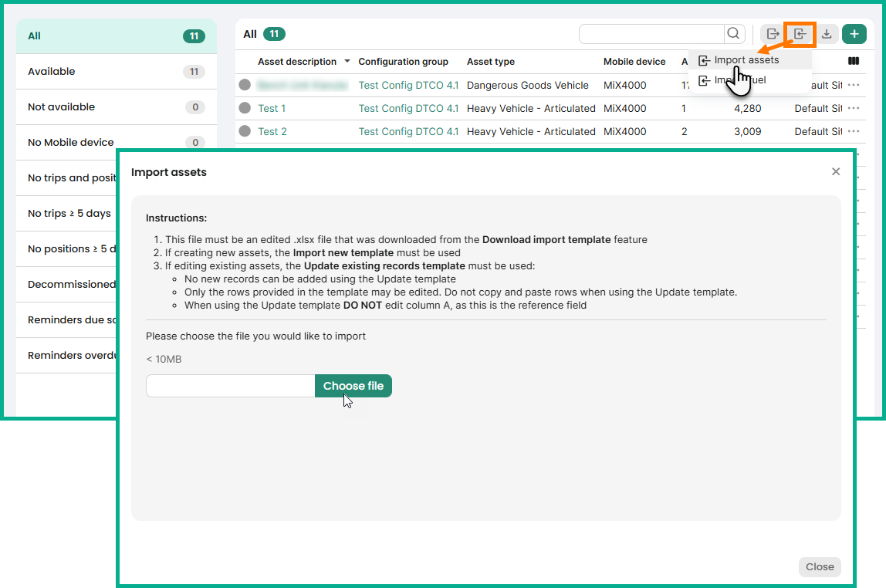886x588 pixels.
Task: Select the Reminders overdue filter
Action: (66, 356)
